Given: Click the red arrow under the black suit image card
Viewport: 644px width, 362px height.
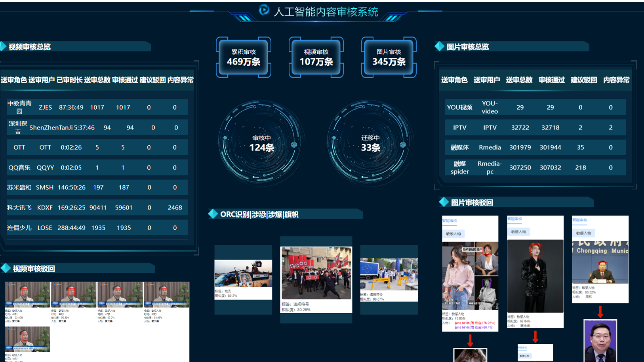Looking at the screenshot, I should pos(535,337).
